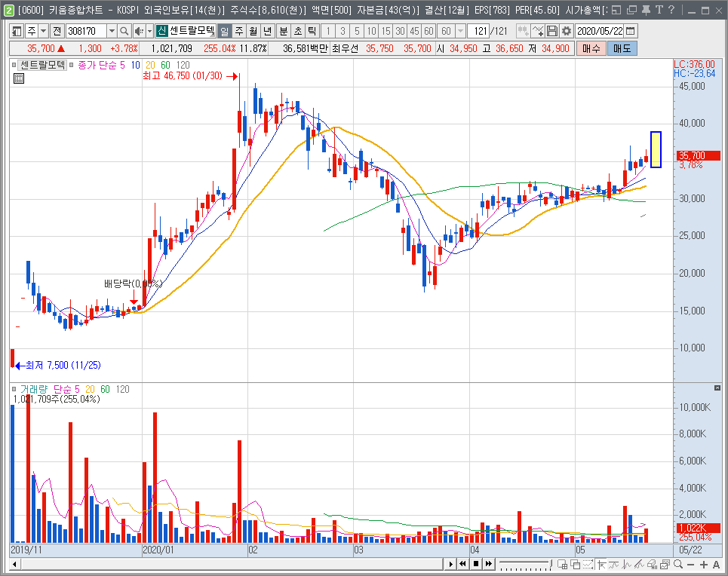728x576 pixels.
Task: Select weekly (주) chart period
Action: point(238,31)
